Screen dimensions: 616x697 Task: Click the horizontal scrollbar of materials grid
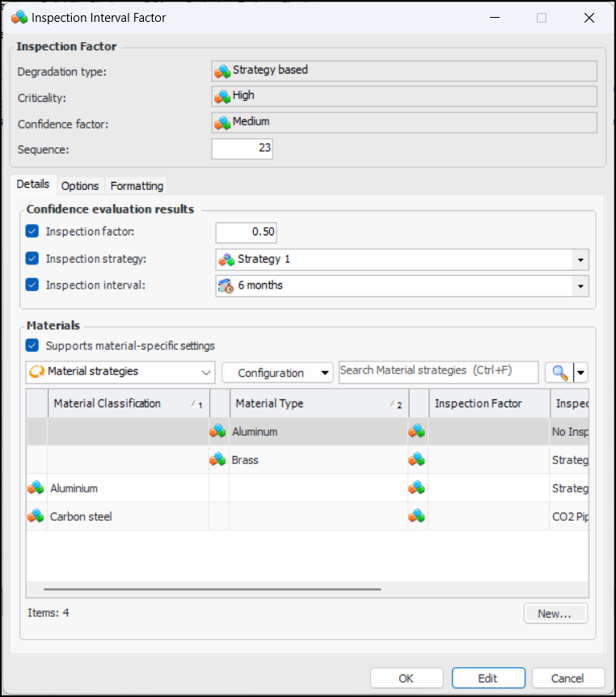pos(212,589)
